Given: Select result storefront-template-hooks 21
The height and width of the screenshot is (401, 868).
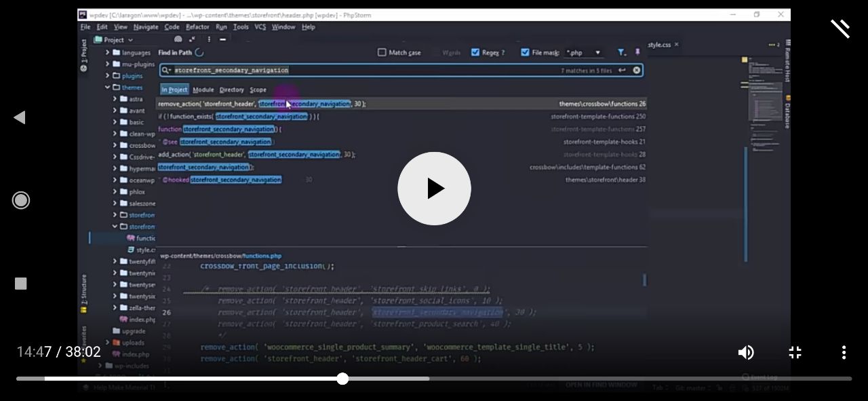Looking at the screenshot, I should pos(401,142).
